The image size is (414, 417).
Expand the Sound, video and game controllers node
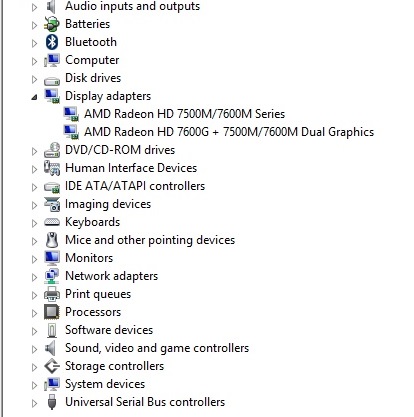coord(34,349)
